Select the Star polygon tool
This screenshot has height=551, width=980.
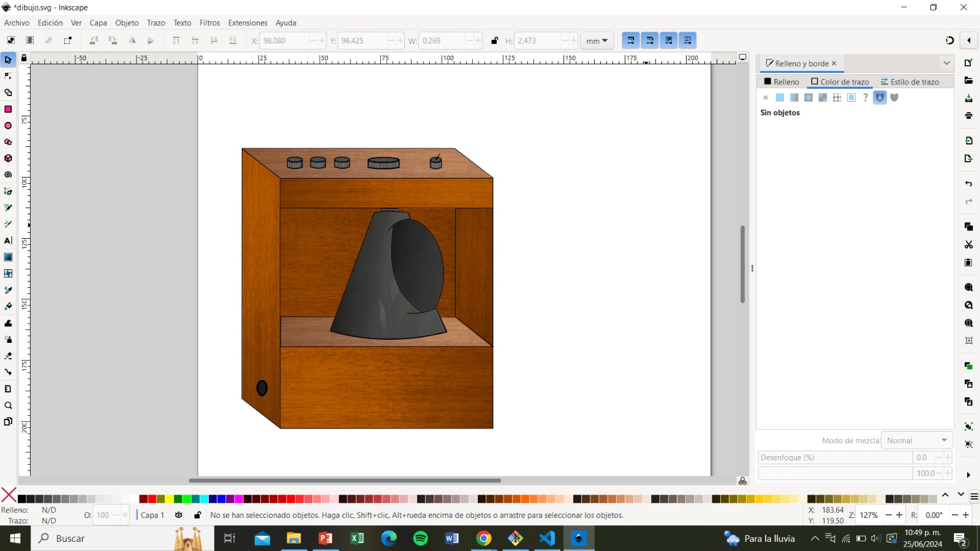[x=8, y=142]
